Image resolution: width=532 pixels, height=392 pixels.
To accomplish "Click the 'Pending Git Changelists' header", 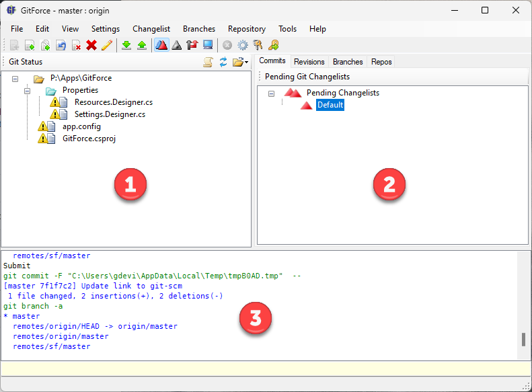I will point(307,77).
